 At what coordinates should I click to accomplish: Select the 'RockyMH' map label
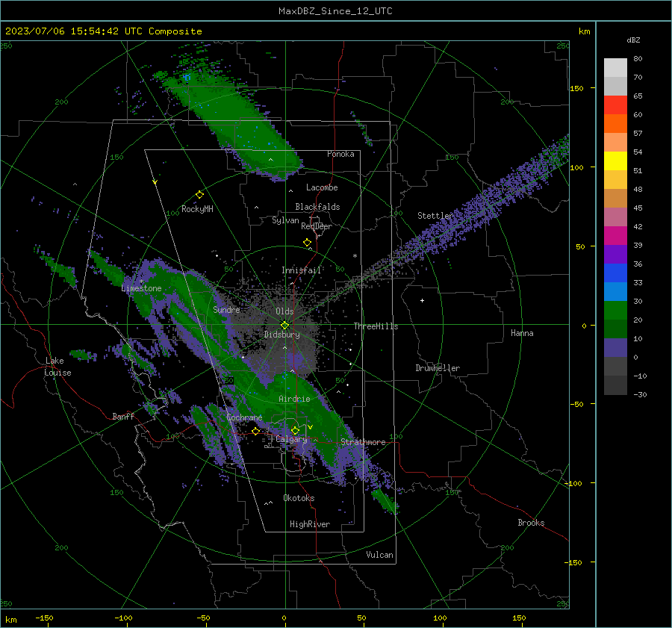click(197, 209)
